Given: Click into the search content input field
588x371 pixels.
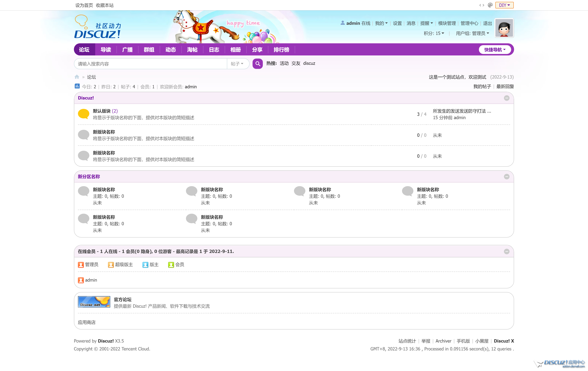Looking at the screenshot, I should tap(150, 64).
